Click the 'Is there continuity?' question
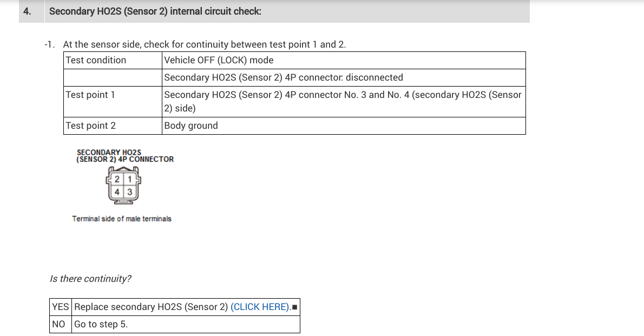This screenshot has width=644, height=336. [x=90, y=279]
